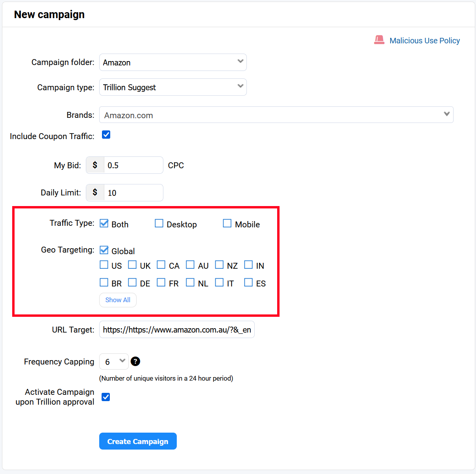The width and height of the screenshot is (476, 474).
Task: Check the Desktop traffic type checkbox
Action: (x=159, y=223)
